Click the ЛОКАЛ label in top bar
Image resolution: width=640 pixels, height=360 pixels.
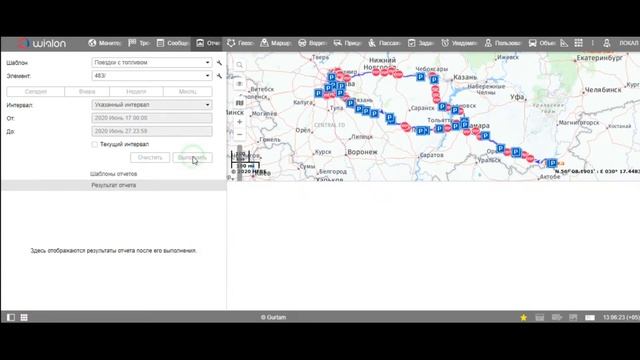pos(629,43)
